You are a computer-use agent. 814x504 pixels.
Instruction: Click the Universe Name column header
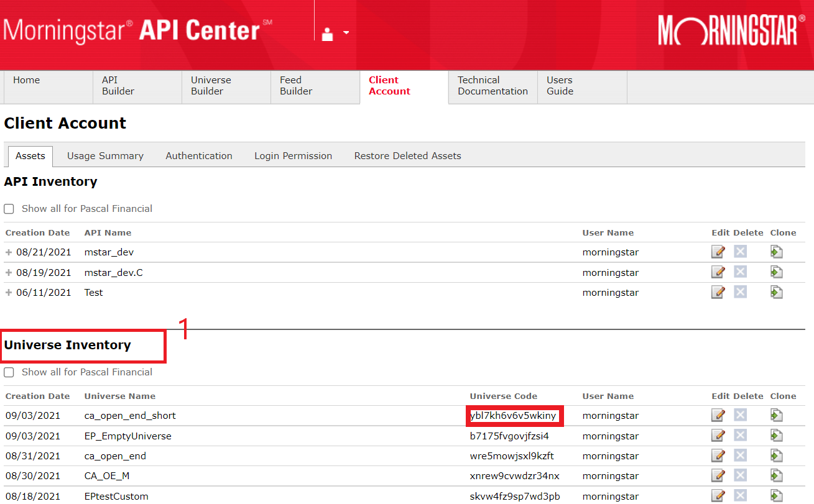120,396
